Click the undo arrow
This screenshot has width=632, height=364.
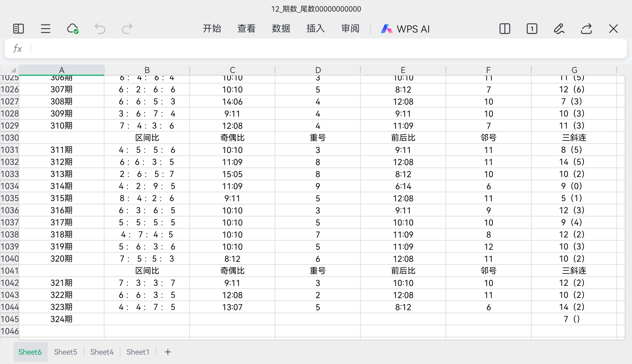point(100,29)
